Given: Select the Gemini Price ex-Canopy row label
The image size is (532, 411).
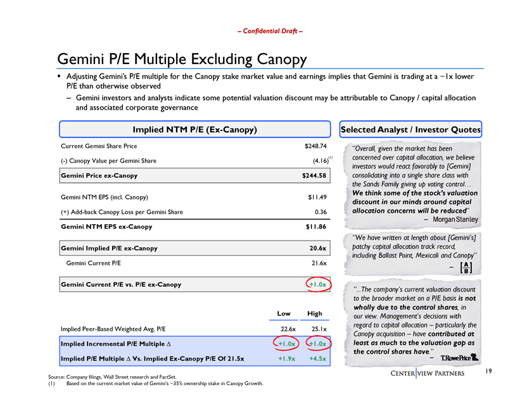Looking at the screenshot, I should click(99, 175).
